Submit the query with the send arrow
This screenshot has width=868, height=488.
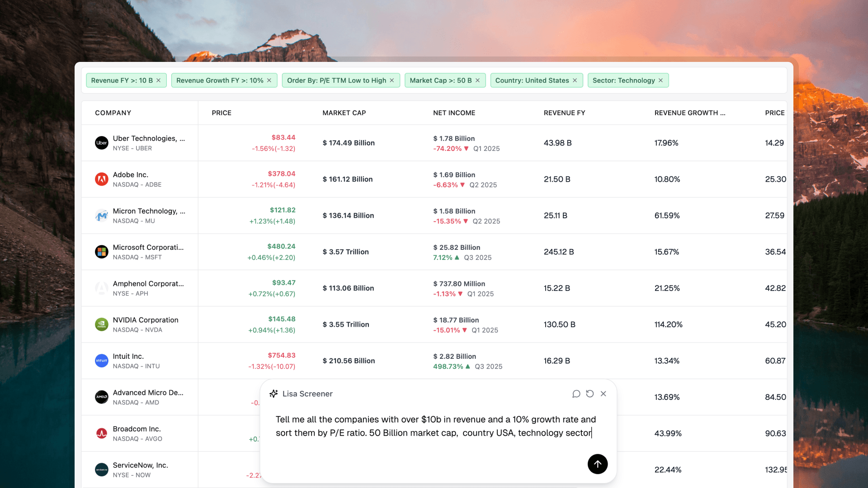coord(598,464)
